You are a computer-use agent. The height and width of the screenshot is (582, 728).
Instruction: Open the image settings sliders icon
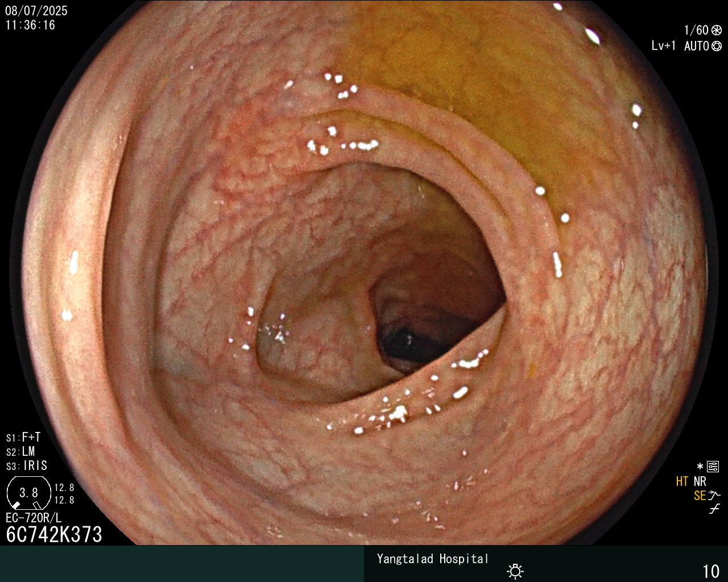[713, 467]
